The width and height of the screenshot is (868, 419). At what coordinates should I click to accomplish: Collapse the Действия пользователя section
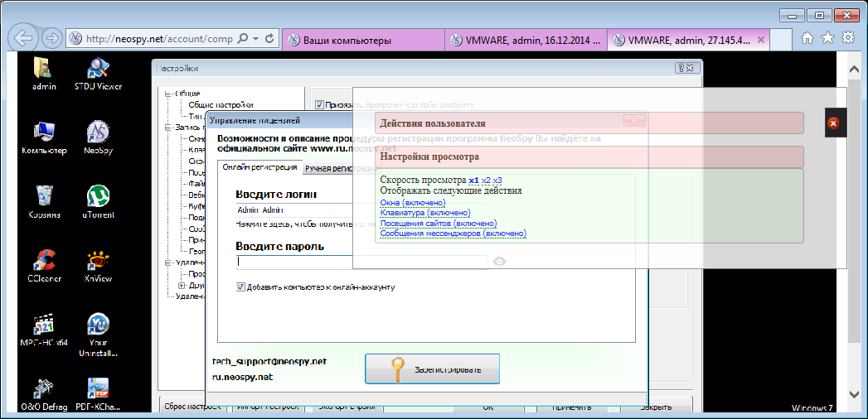[589, 123]
